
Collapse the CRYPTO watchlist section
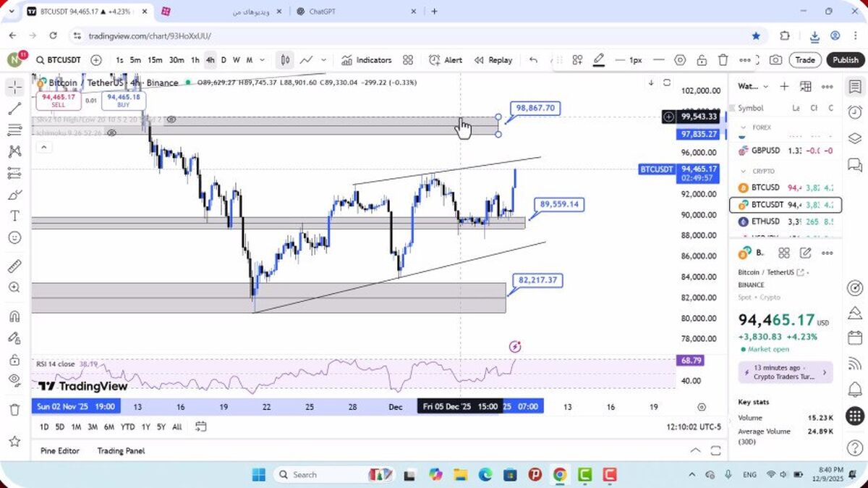pyautogui.click(x=741, y=172)
